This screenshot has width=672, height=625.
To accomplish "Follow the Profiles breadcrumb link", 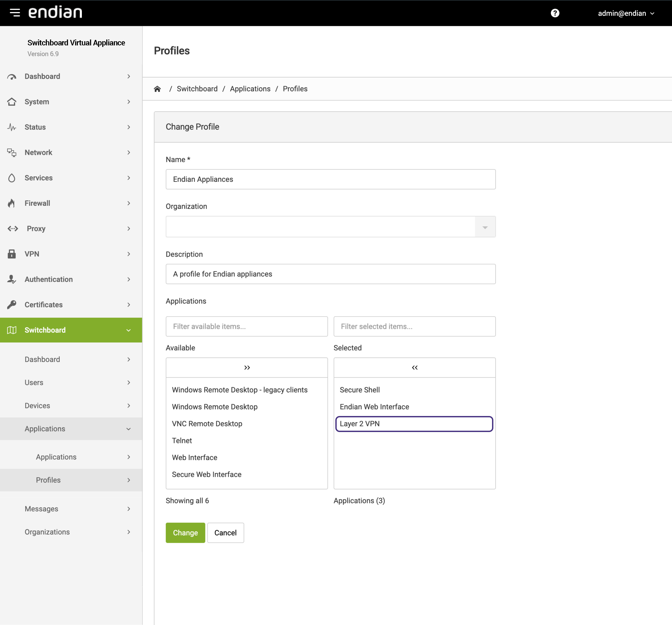I will pyautogui.click(x=295, y=89).
